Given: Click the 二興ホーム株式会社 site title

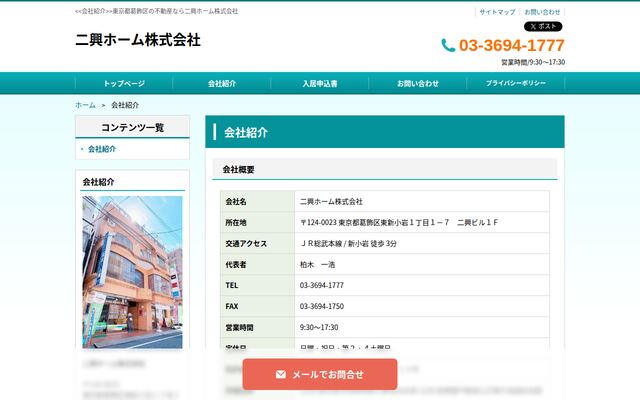Looking at the screenshot, I should pos(138,40).
